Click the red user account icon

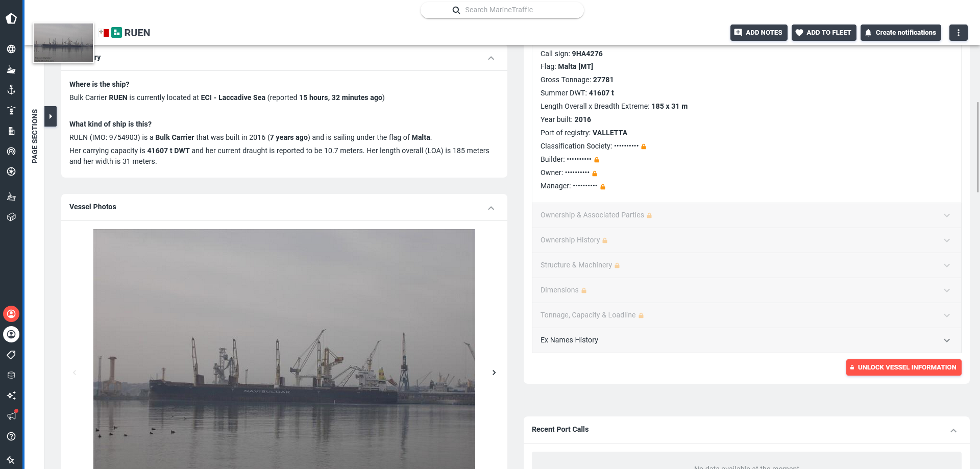coord(11,314)
